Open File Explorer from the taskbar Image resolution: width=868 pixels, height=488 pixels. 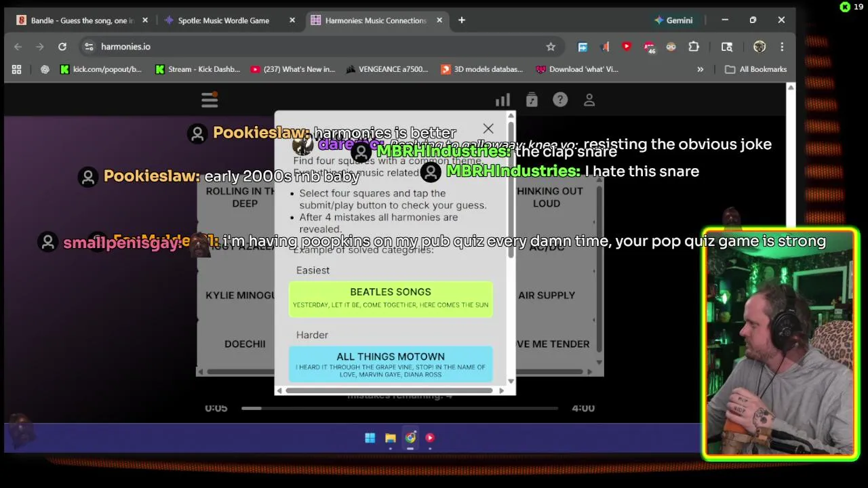[x=391, y=438]
